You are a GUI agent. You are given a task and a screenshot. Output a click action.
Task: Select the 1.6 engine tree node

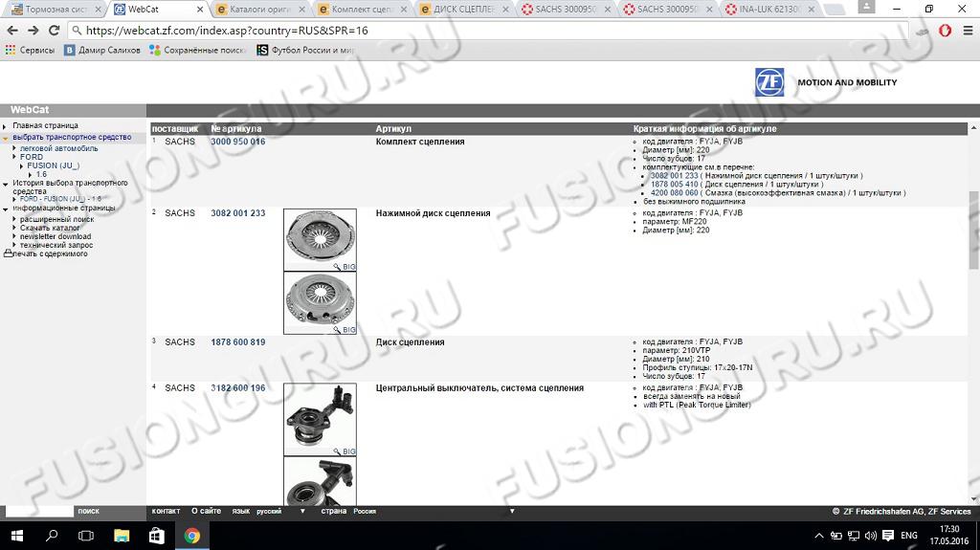(41, 174)
